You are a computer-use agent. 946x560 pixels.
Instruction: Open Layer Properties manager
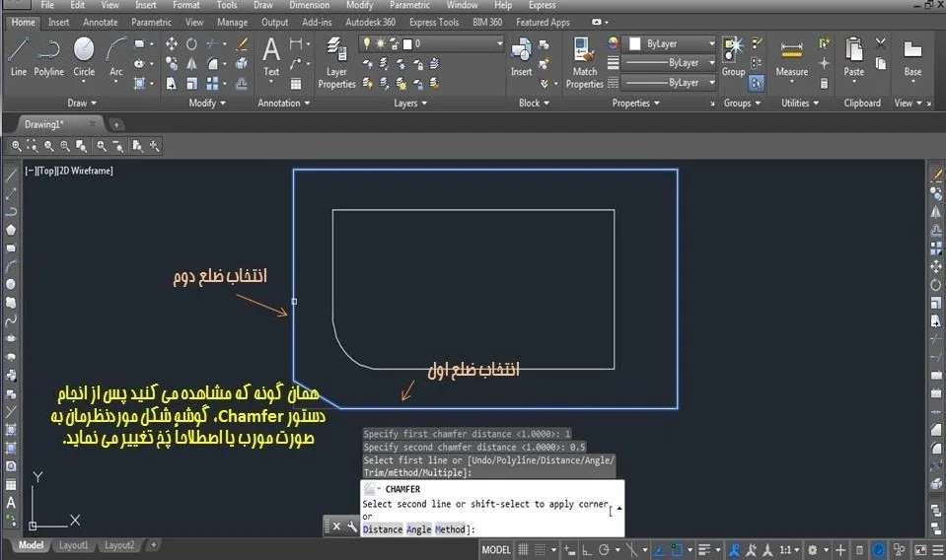click(336, 63)
